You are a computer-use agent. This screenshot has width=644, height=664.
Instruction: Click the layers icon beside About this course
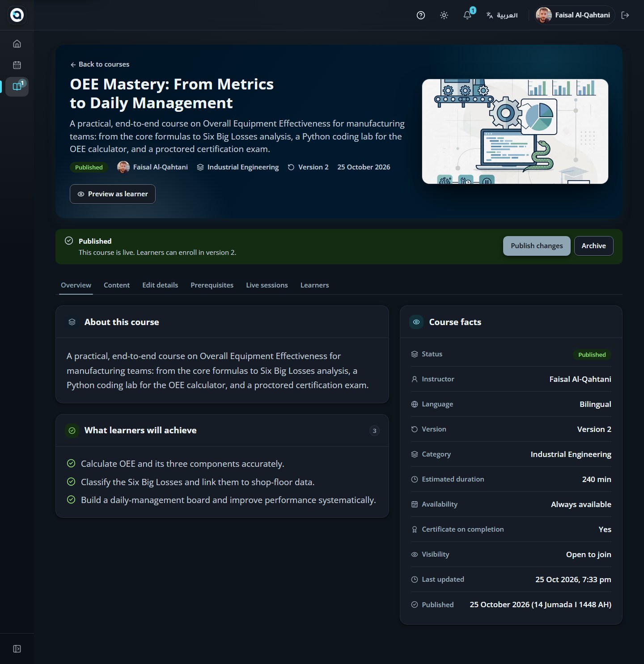tap(72, 322)
